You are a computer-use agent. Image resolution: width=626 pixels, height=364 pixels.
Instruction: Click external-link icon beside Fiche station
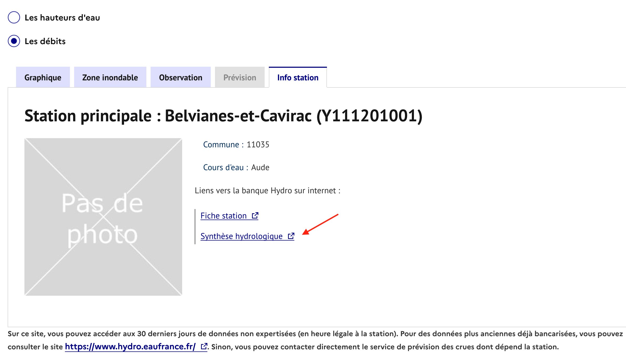coord(255,215)
